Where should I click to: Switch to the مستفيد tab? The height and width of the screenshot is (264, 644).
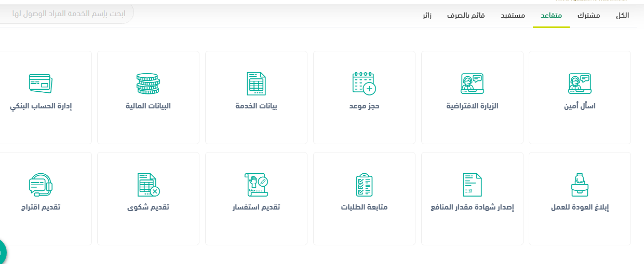coord(513,16)
